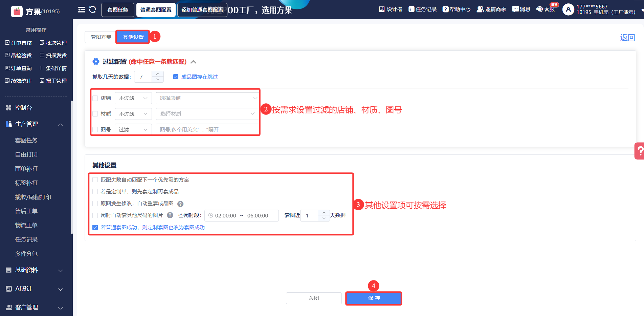Open the 消息 messages icon
Viewport: 644px width, 316px height.
pyautogui.click(x=521, y=9)
